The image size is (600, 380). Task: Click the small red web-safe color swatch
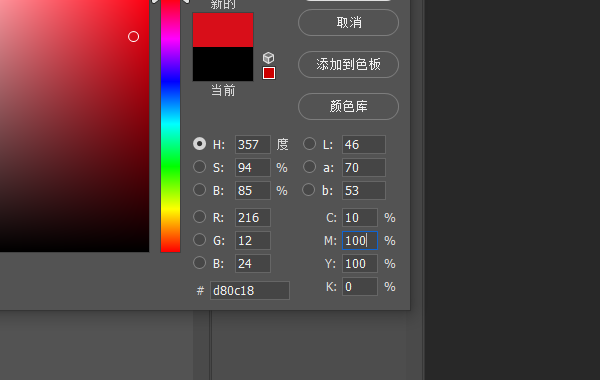[269, 73]
